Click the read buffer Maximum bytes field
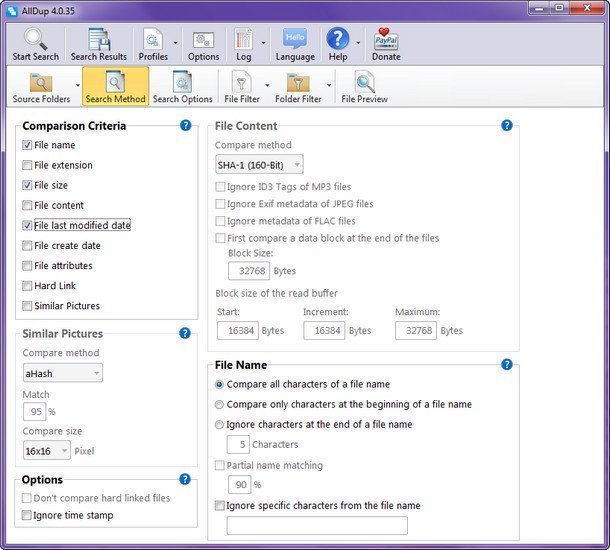The image size is (610, 550). (x=416, y=331)
